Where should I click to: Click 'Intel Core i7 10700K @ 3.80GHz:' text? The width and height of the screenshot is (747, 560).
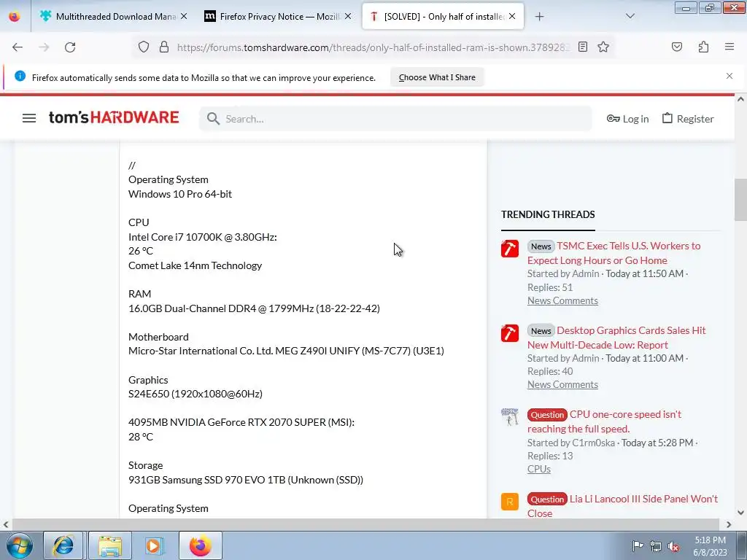[203, 237]
